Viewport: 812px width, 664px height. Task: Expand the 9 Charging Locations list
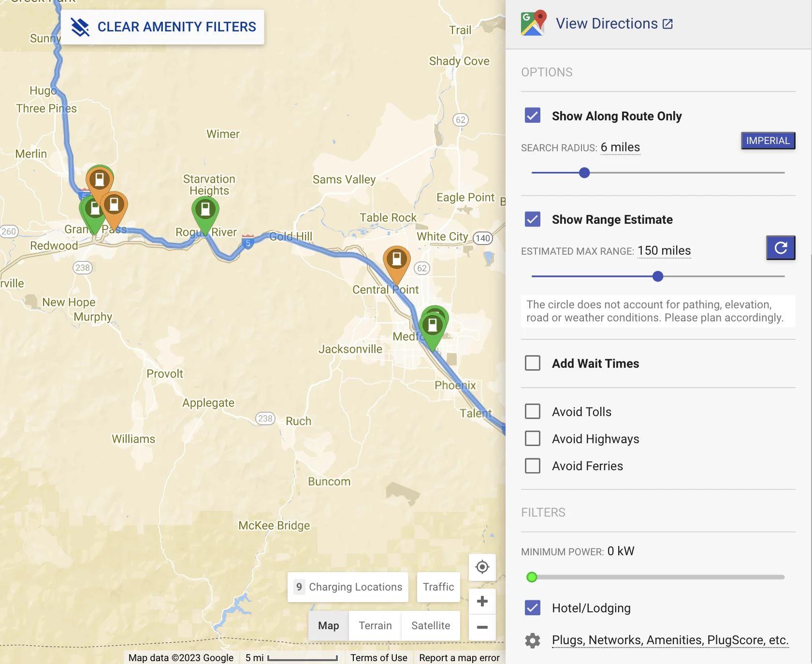click(348, 587)
